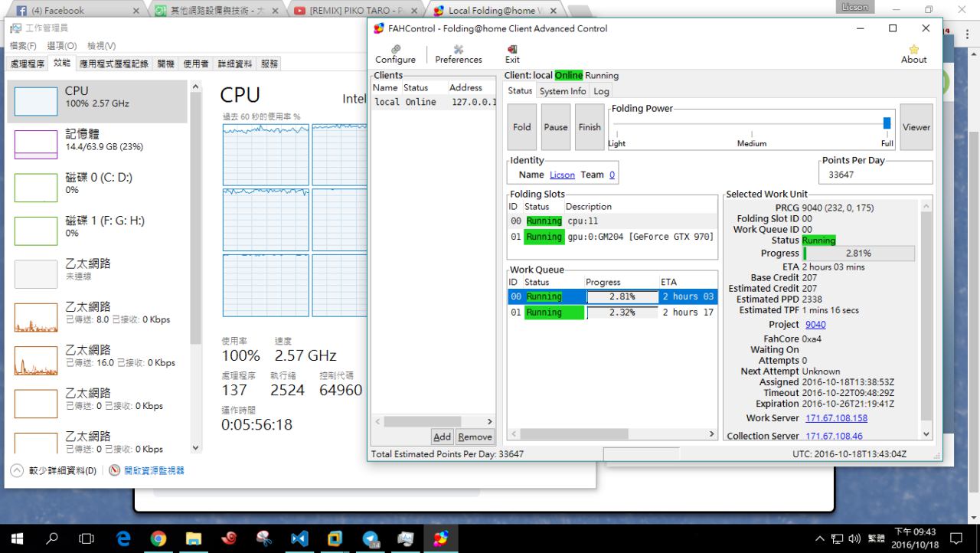Switch to Task Manager 詳細資料 tab
This screenshot has height=553, width=980.
[235, 64]
